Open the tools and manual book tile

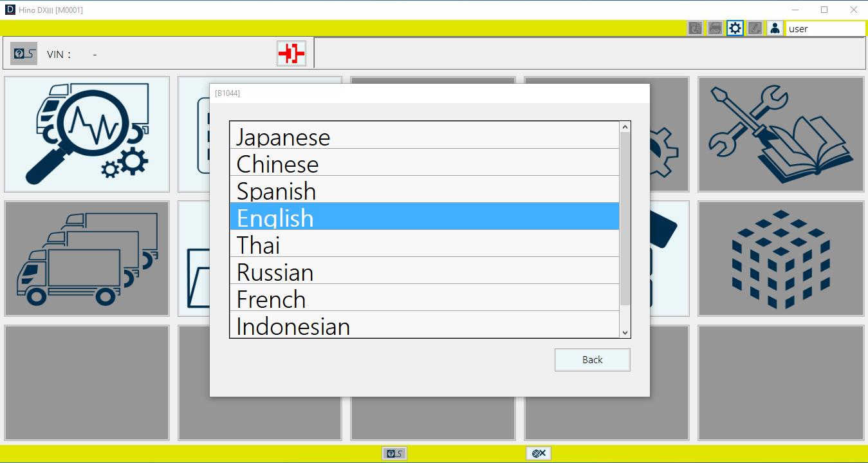[781, 134]
